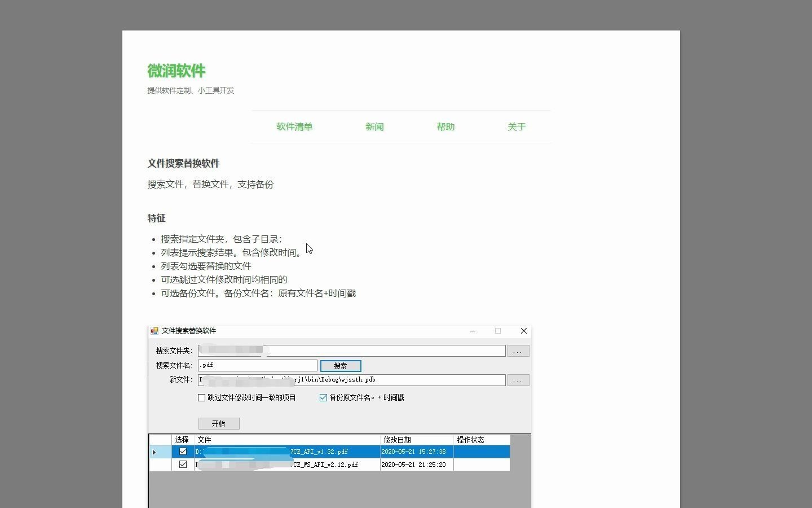
Task: Click the 搜索 button in the app
Action: click(x=341, y=366)
